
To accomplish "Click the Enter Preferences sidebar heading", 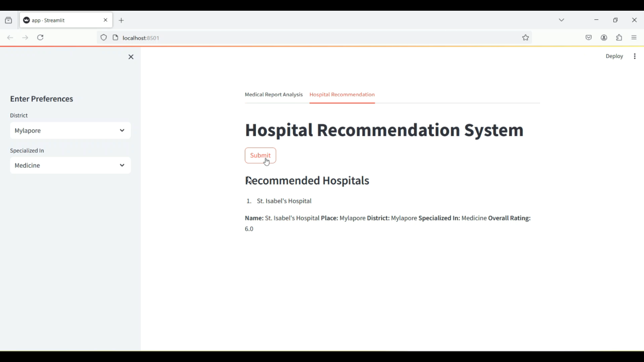I will coord(42,99).
